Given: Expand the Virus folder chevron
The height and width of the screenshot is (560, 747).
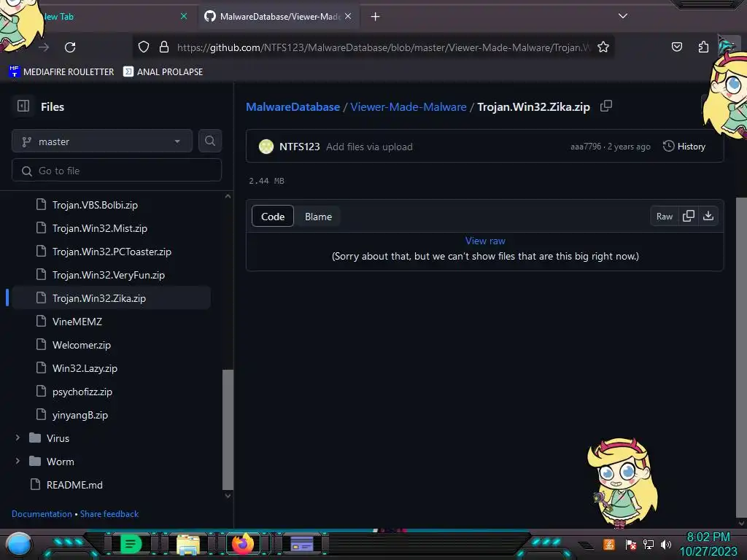Looking at the screenshot, I should coord(18,437).
